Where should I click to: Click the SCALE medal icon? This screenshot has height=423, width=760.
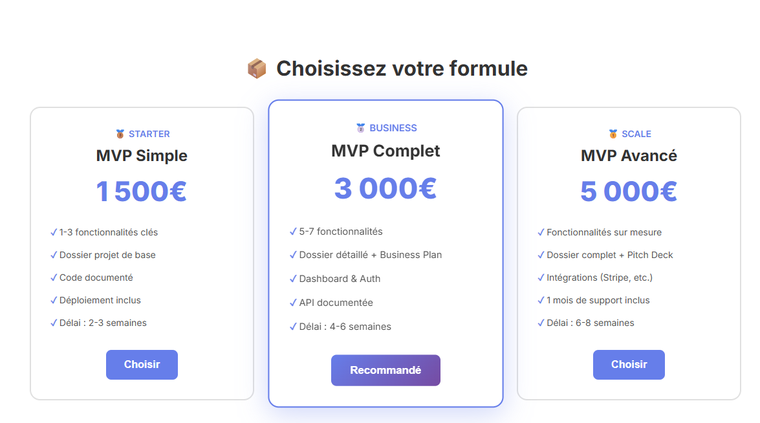613,134
